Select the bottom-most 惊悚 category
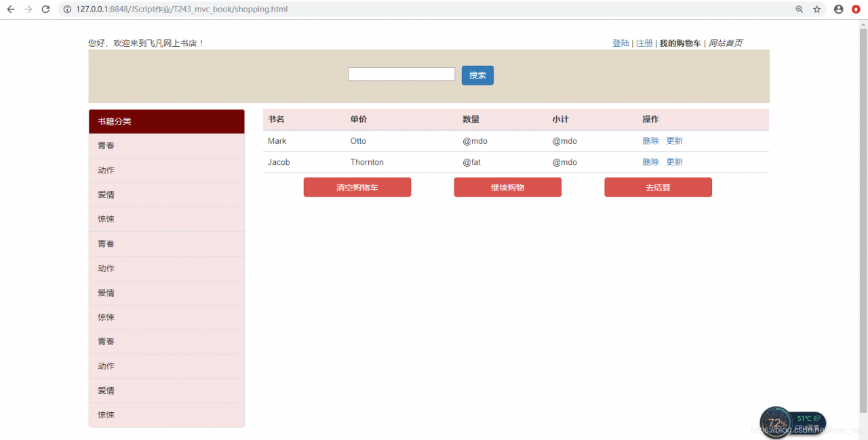This screenshot has height=440, width=868. pyautogui.click(x=167, y=415)
